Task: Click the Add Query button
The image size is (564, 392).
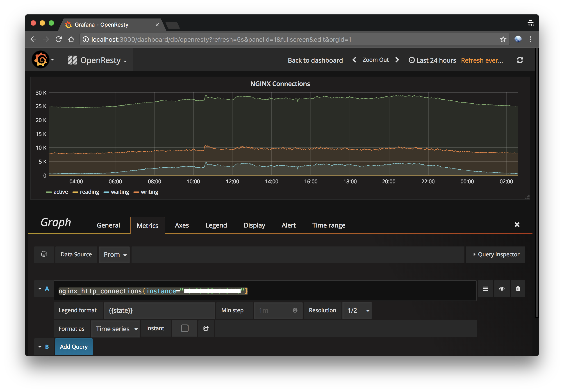Action: 74,346
